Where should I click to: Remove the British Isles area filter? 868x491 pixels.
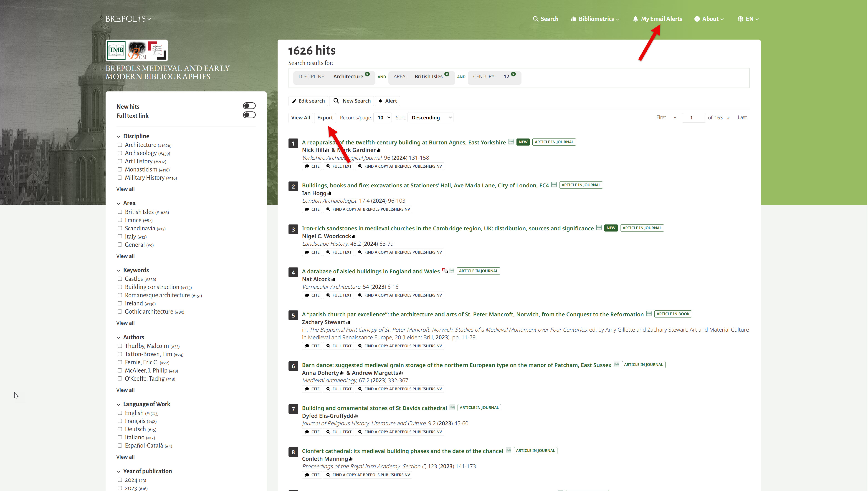[447, 74]
